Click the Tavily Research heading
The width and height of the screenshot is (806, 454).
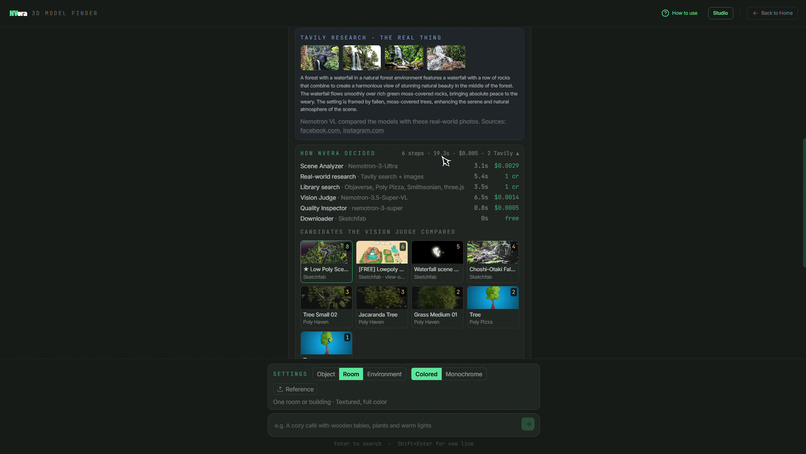point(371,38)
